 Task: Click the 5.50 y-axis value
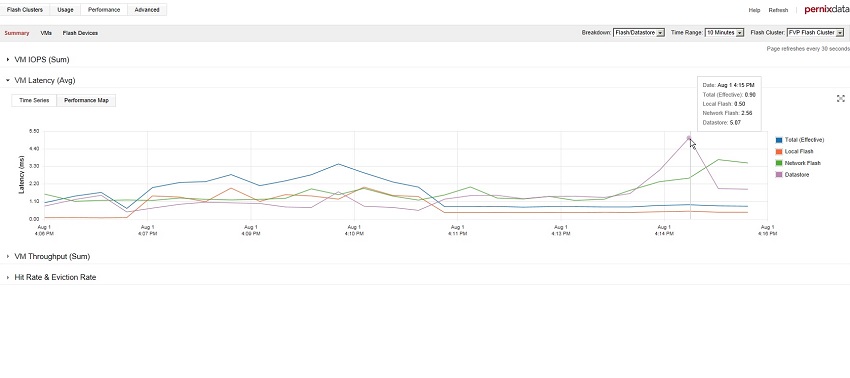[34, 131]
